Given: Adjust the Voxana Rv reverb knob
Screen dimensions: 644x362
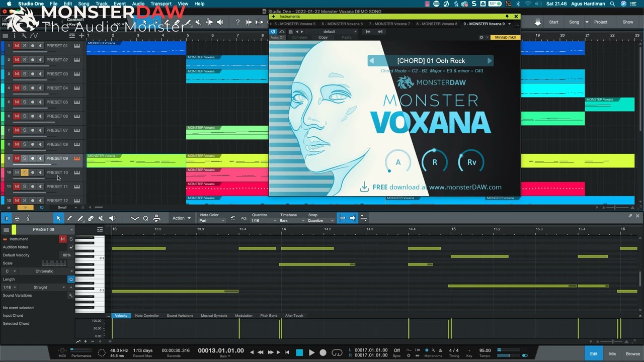Looking at the screenshot, I should point(471,162).
